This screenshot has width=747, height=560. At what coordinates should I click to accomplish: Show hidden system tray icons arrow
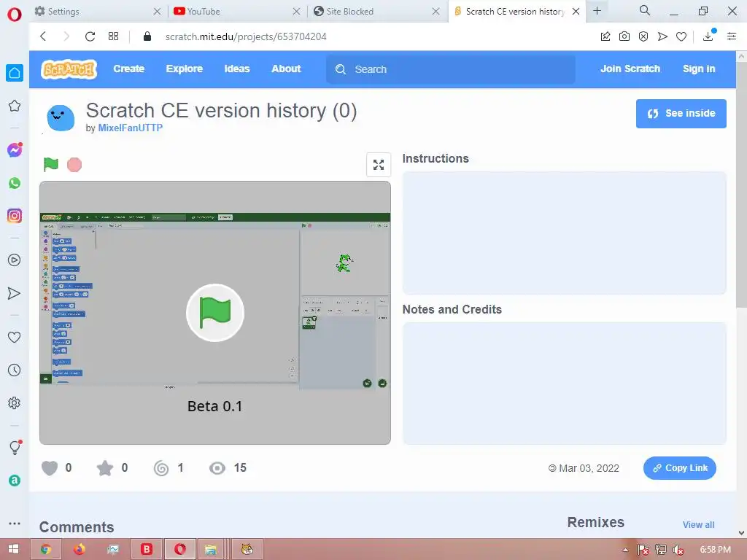tap(625, 550)
